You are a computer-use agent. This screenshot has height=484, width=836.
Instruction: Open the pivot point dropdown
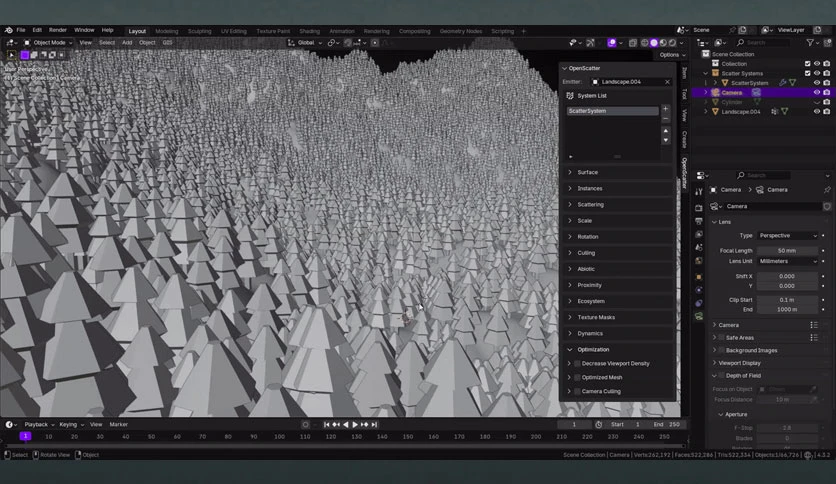(x=333, y=43)
